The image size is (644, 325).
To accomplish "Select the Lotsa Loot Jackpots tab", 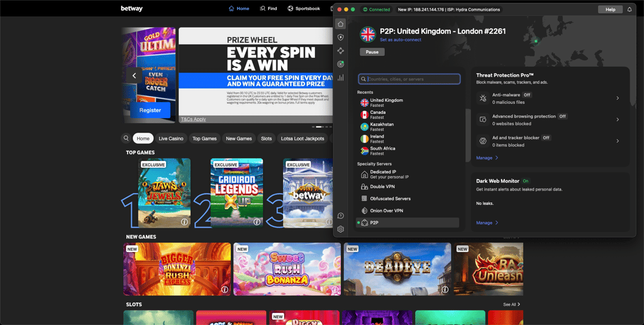I will pyautogui.click(x=303, y=138).
